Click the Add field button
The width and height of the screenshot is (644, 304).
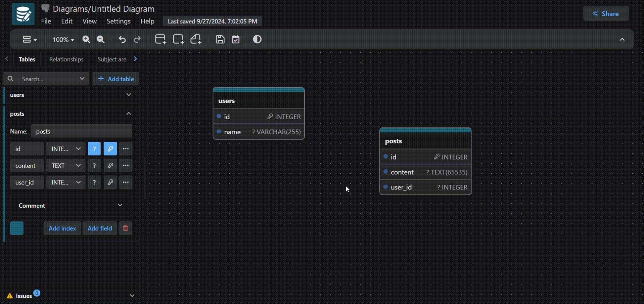[100, 228]
